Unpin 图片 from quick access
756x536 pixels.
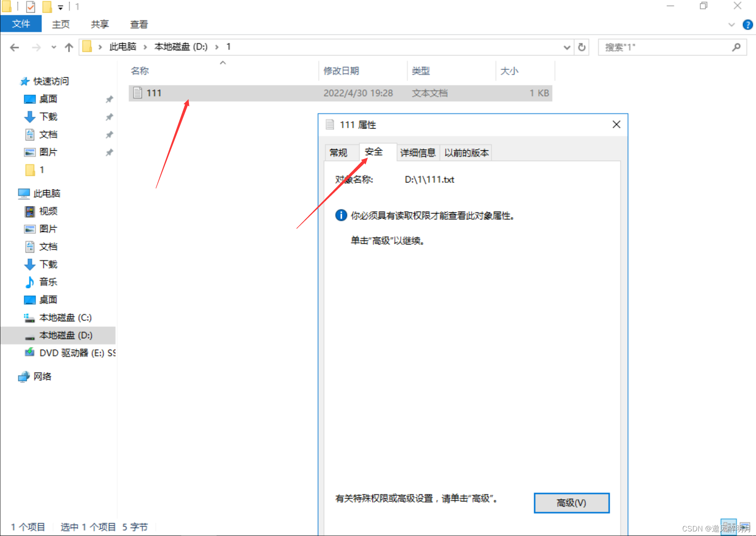click(109, 152)
